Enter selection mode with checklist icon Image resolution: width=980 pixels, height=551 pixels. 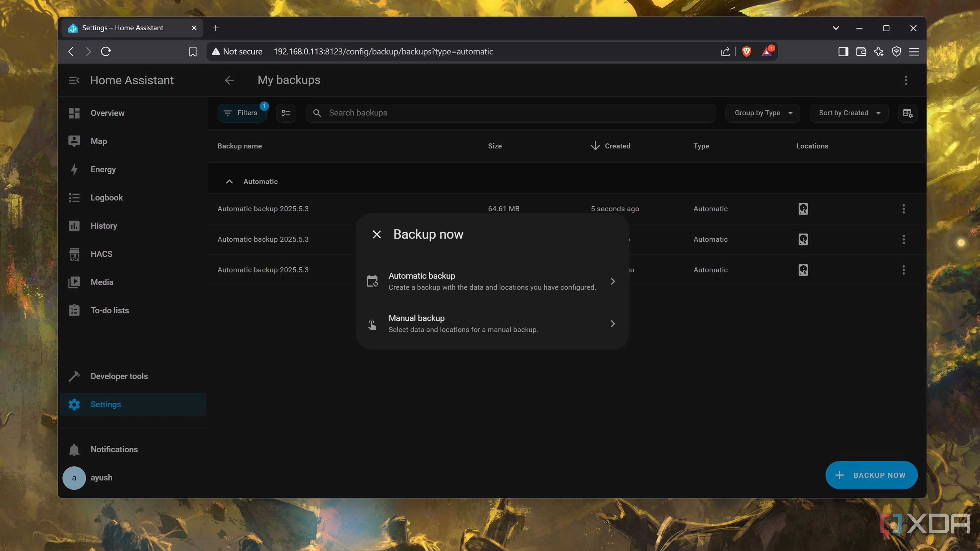286,113
